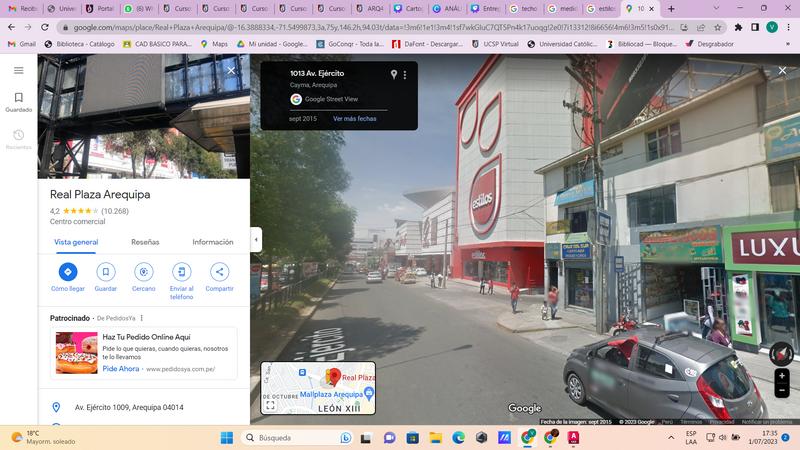Click the Pide Ahora ad link
The image size is (800, 450).
pos(120,369)
